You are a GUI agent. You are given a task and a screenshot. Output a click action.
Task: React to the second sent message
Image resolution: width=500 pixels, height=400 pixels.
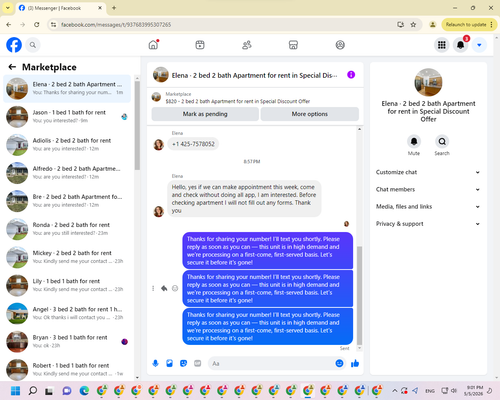click(175, 288)
